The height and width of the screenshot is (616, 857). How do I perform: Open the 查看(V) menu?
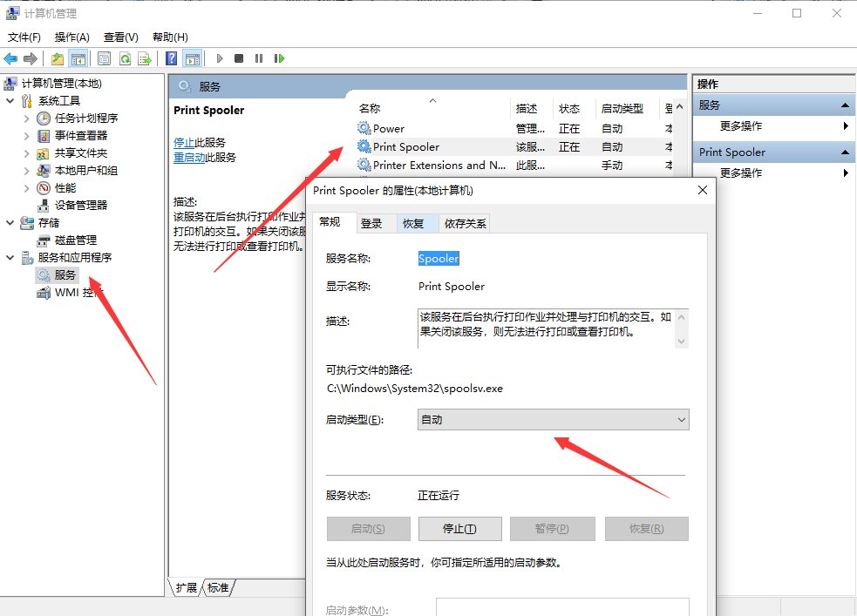point(119,37)
